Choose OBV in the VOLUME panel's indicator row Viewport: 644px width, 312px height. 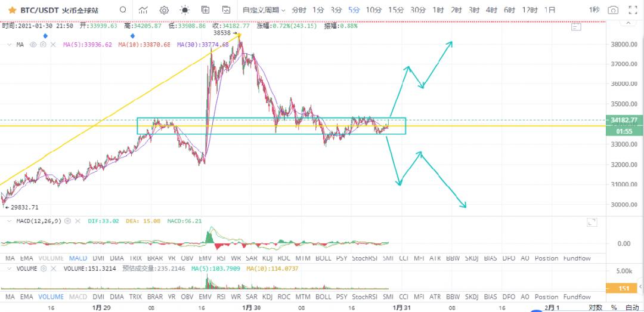pos(187,297)
